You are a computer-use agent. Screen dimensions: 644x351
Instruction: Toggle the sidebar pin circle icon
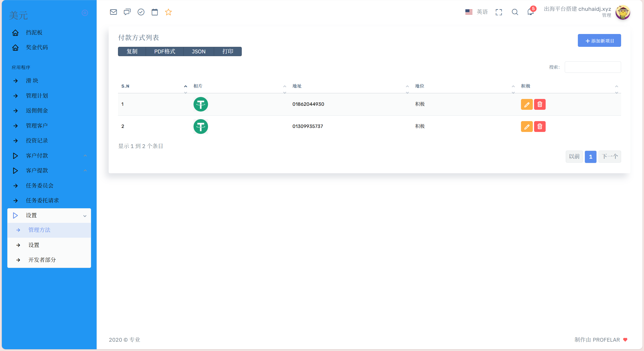tap(85, 13)
